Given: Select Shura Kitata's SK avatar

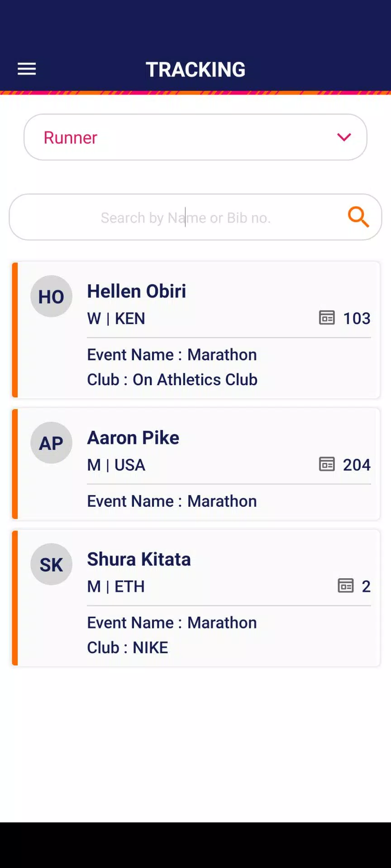Looking at the screenshot, I should pyautogui.click(x=51, y=564).
